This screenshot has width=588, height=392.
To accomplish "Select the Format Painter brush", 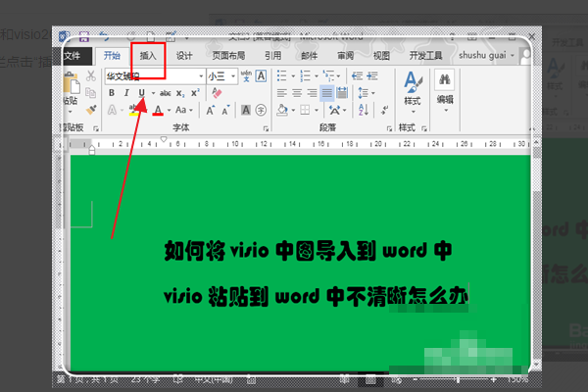I will (x=91, y=110).
